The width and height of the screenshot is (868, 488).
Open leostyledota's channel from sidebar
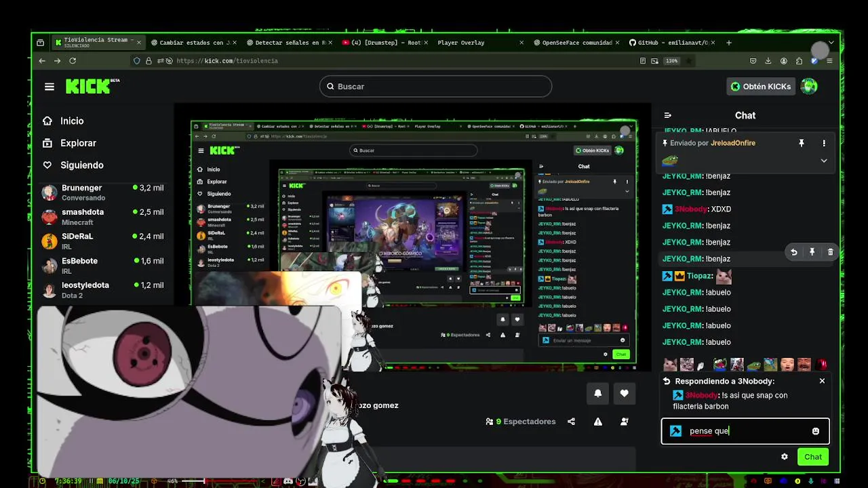[103, 290]
